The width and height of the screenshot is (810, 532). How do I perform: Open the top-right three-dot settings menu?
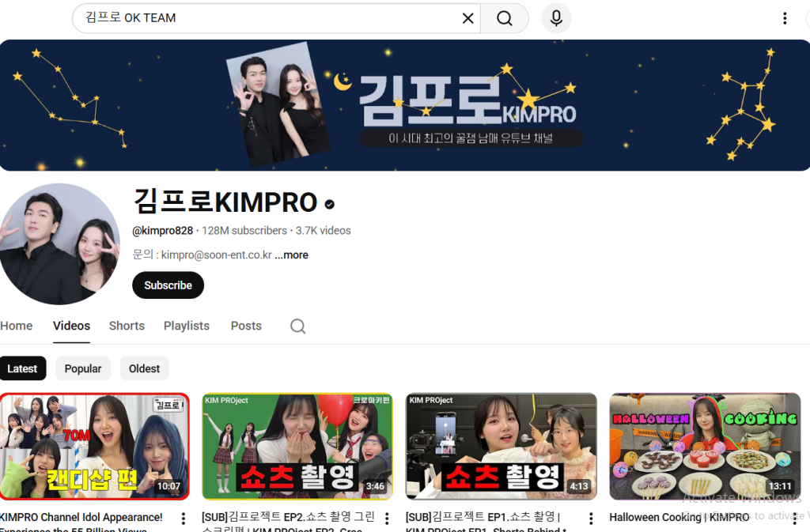785,18
